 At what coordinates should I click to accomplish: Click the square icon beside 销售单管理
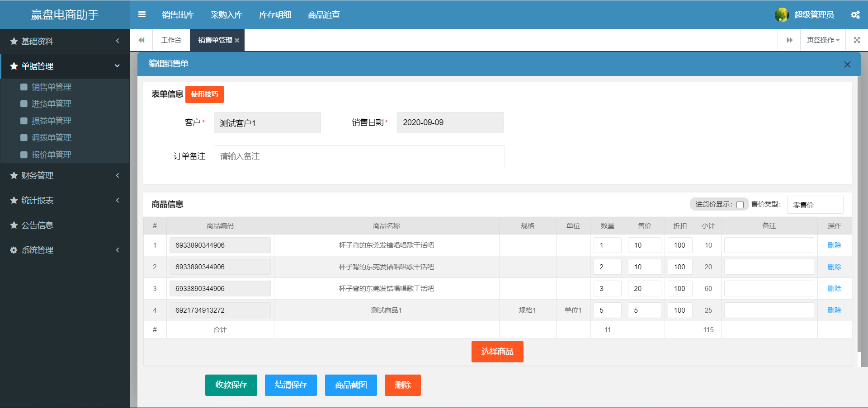point(24,87)
